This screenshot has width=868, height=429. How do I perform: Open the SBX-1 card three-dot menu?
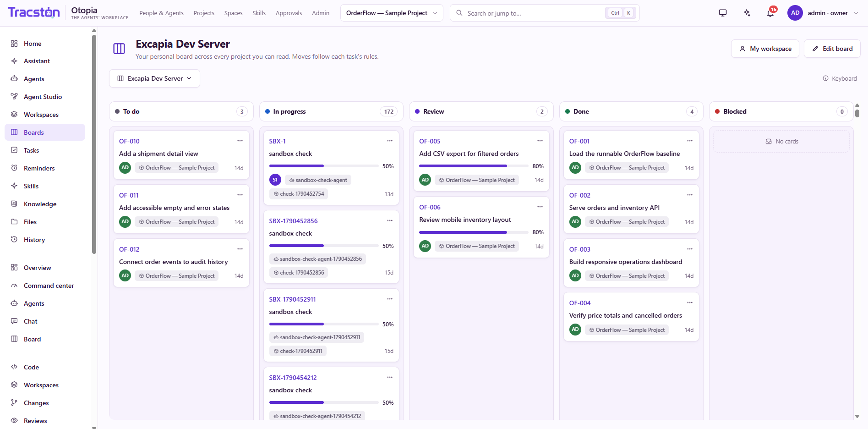(390, 141)
